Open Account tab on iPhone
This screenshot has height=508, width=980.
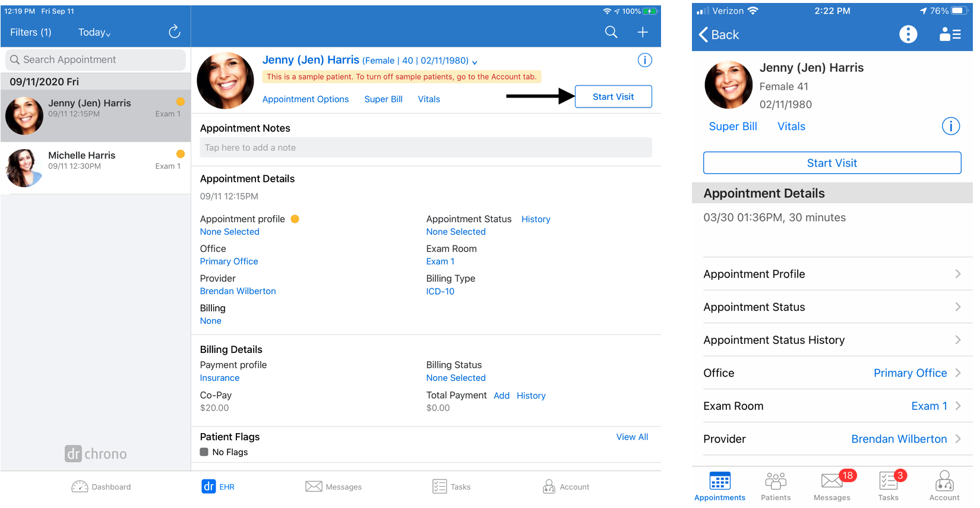click(944, 487)
